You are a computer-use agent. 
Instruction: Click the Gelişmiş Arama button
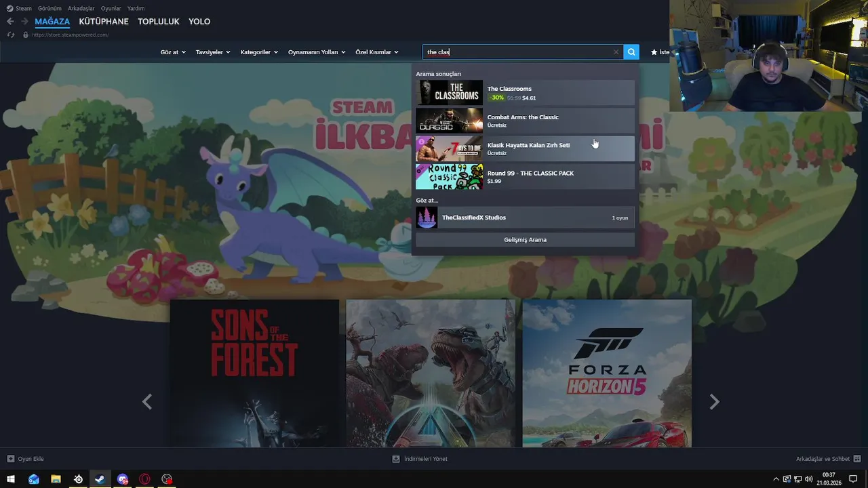click(x=525, y=240)
